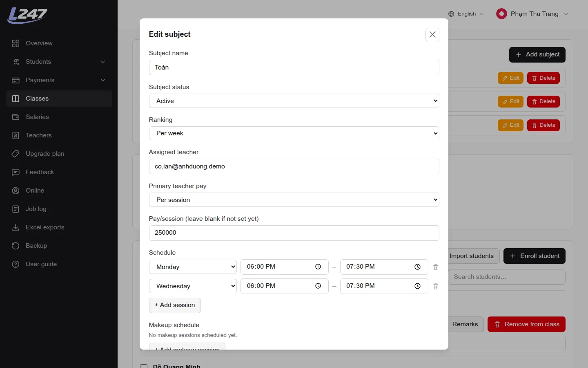
Task: Open clock picker for Monday end time
Action: pyautogui.click(x=417, y=267)
